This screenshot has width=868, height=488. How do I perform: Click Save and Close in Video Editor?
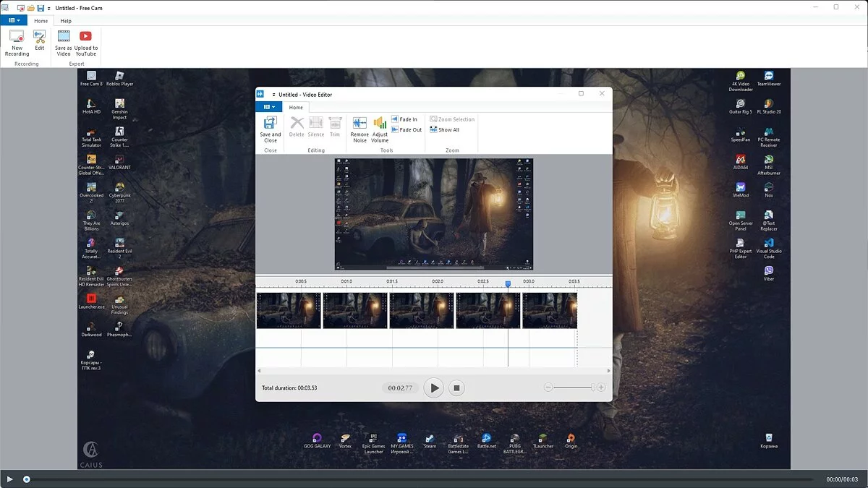coord(271,129)
